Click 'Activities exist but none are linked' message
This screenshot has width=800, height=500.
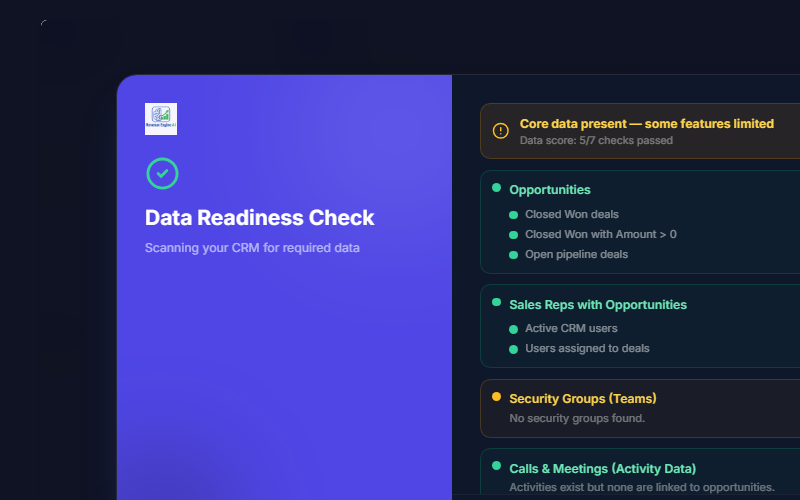(x=642, y=487)
